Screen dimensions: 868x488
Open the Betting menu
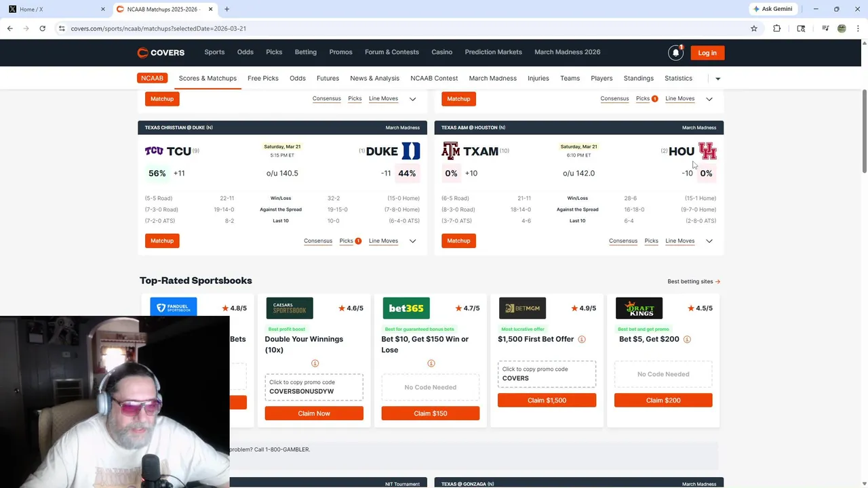tap(305, 52)
